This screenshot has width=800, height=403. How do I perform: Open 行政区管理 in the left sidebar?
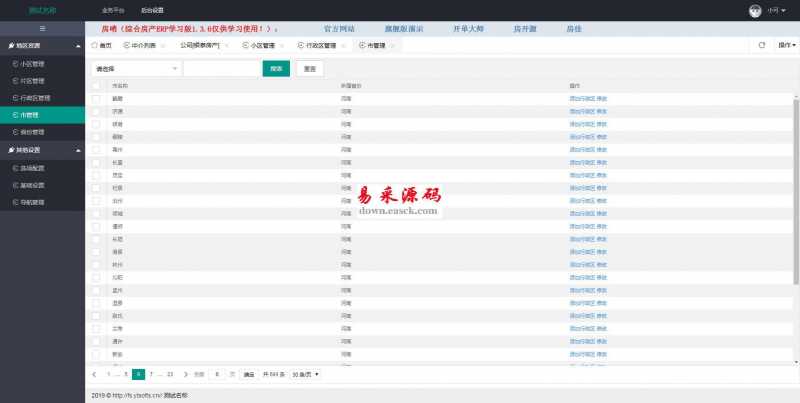pyautogui.click(x=35, y=98)
